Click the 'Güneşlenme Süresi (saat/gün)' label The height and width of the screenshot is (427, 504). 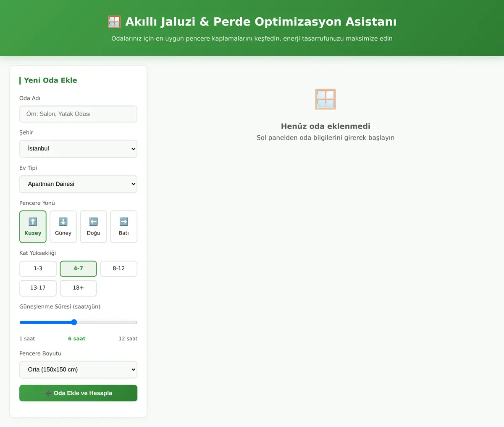tap(60, 307)
